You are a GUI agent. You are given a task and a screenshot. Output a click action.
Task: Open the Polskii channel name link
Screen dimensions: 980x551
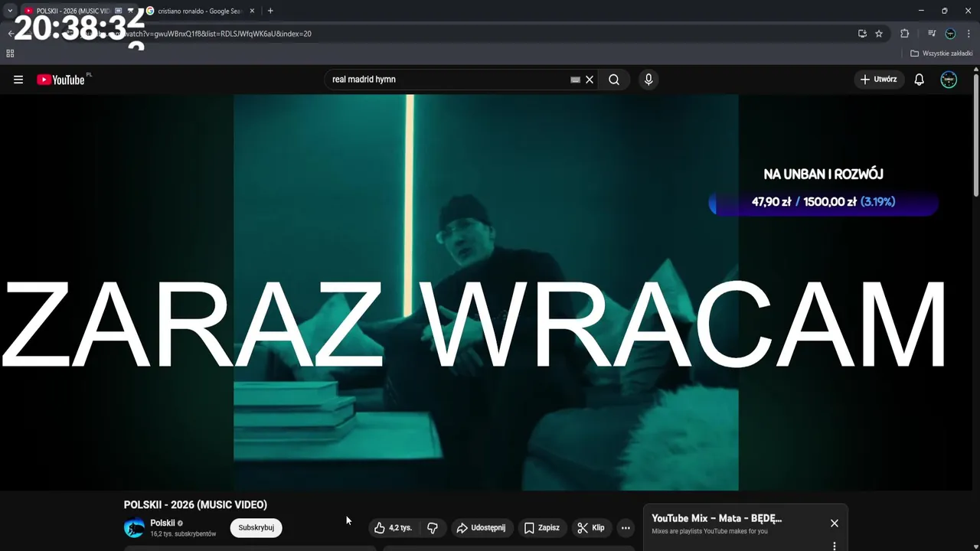tap(162, 523)
